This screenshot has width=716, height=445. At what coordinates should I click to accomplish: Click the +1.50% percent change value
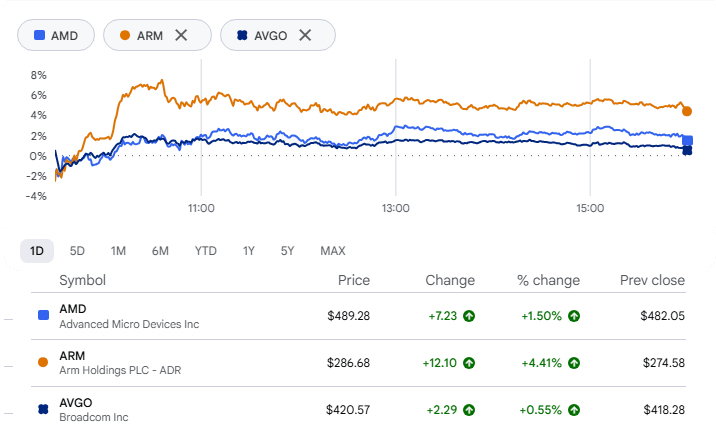click(542, 316)
